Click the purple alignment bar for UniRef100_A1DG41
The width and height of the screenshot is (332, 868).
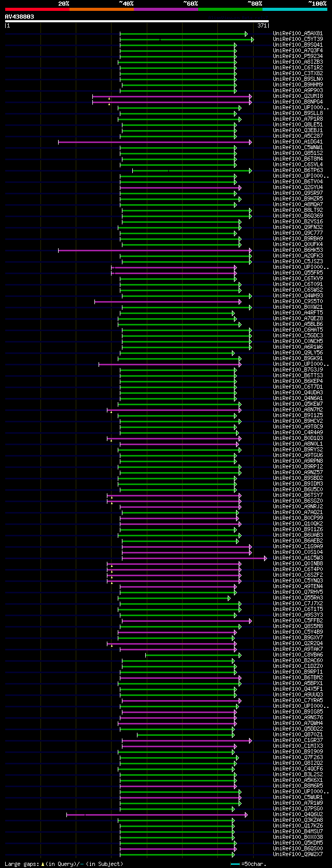pyautogui.click(x=155, y=142)
